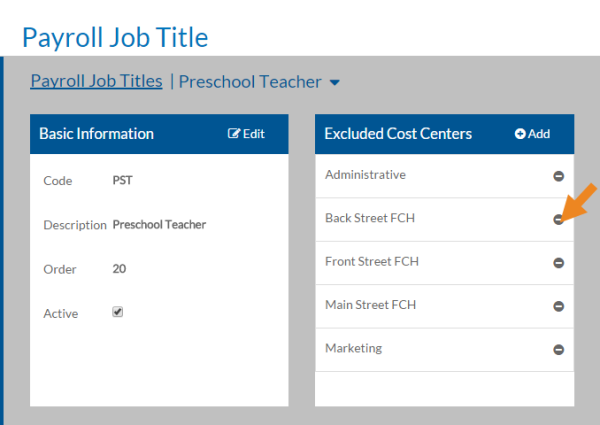Click the Preschool Teacher description value
Viewport: 600px width, 425px height.
click(x=159, y=225)
